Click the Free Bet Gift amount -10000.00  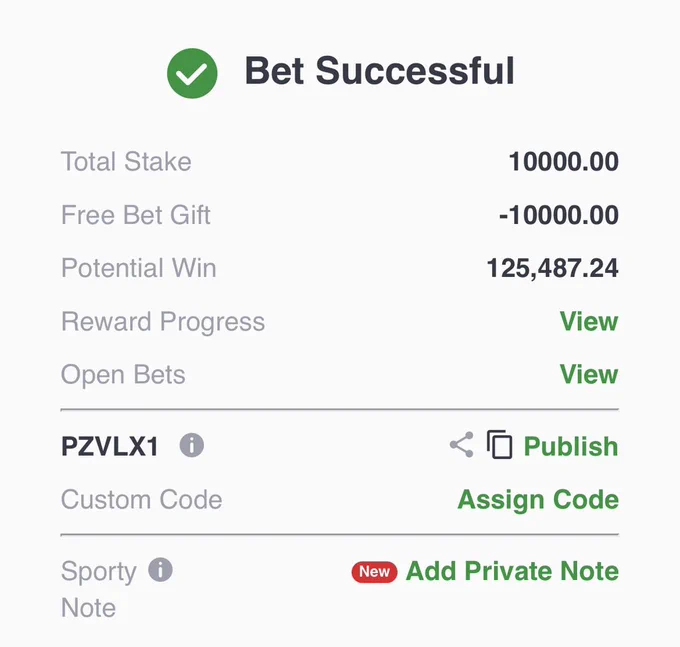(x=559, y=215)
